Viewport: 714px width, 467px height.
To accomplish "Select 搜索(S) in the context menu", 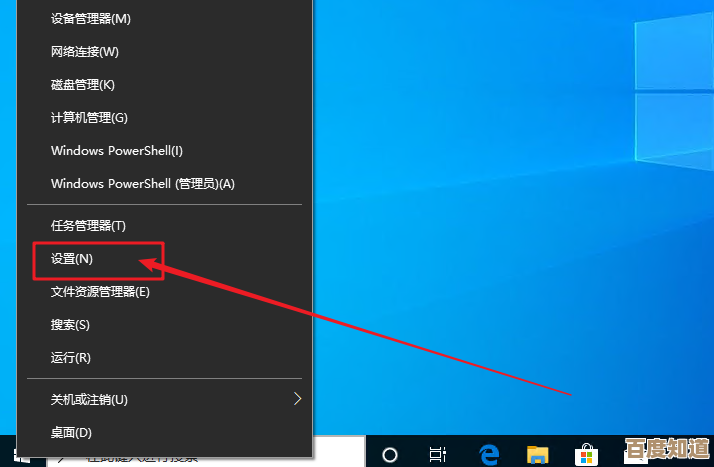I will (x=70, y=325).
